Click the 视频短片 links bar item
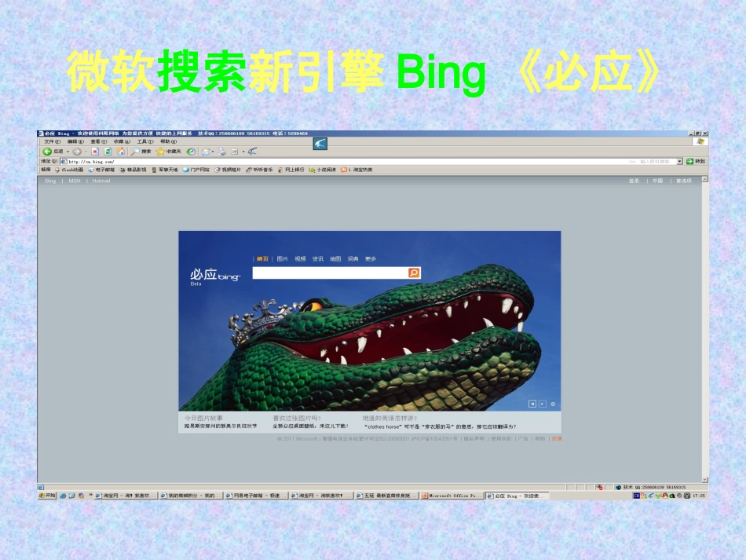The image size is (746, 560). coord(228,170)
